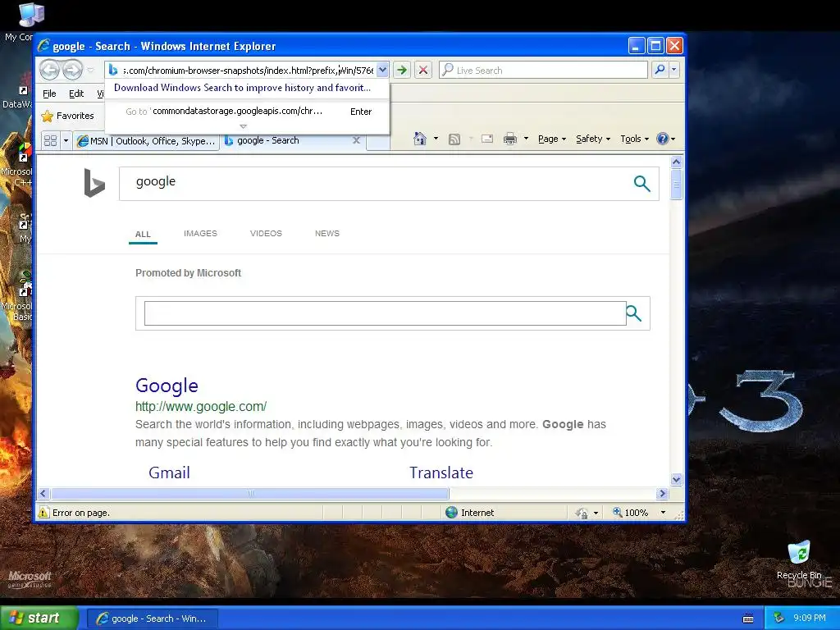840x630 pixels.
Task: Click the system tray icon beside the clock
Action: [778, 618]
